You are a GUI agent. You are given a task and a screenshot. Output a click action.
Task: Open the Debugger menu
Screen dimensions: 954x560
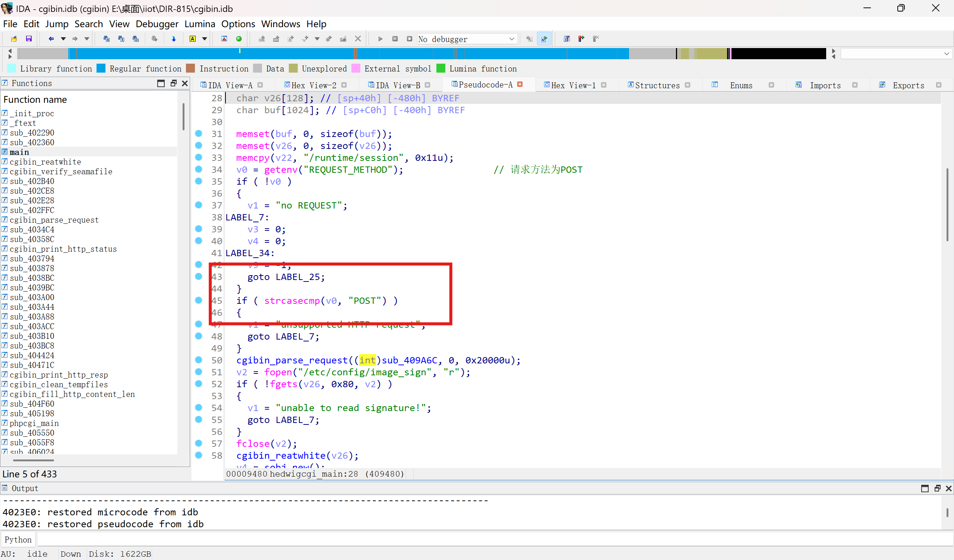coord(157,24)
